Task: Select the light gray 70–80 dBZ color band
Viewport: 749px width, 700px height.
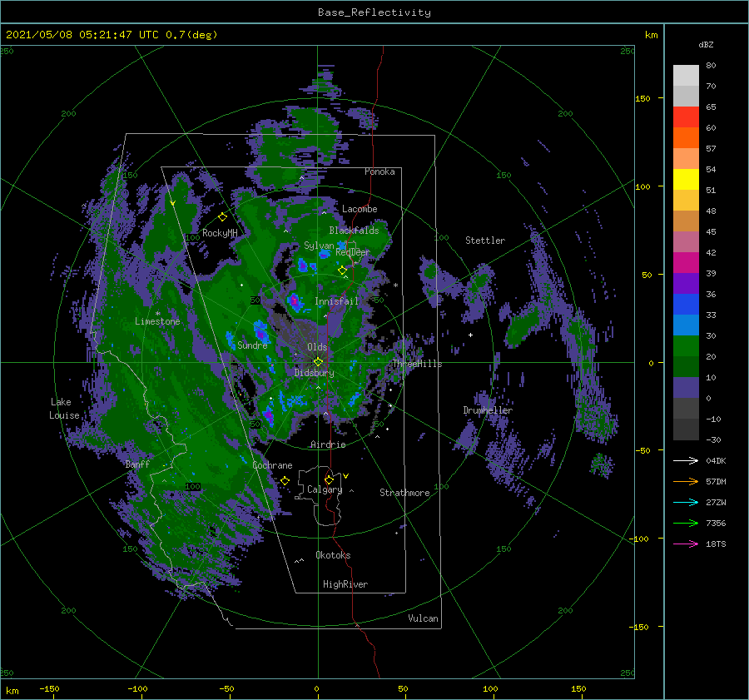Action: (686, 76)
